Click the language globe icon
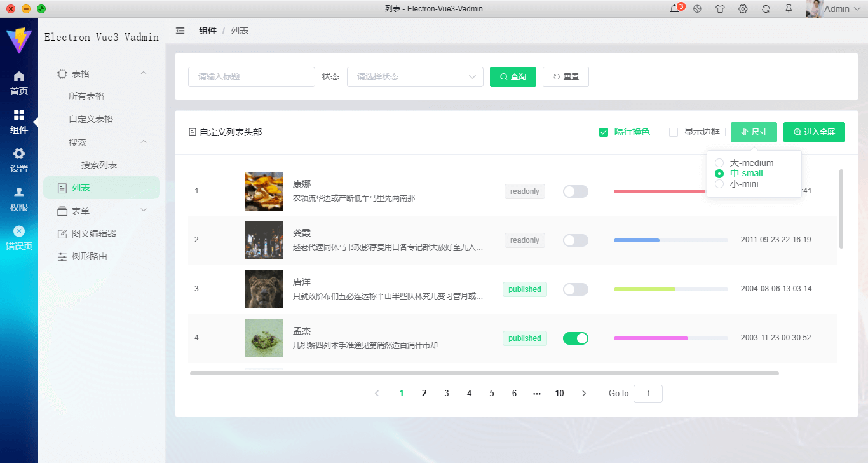 697,9
